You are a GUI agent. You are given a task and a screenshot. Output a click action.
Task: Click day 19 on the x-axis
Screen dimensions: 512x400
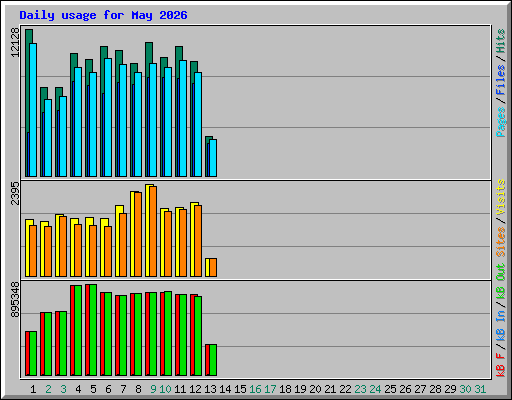coord(300,389)
